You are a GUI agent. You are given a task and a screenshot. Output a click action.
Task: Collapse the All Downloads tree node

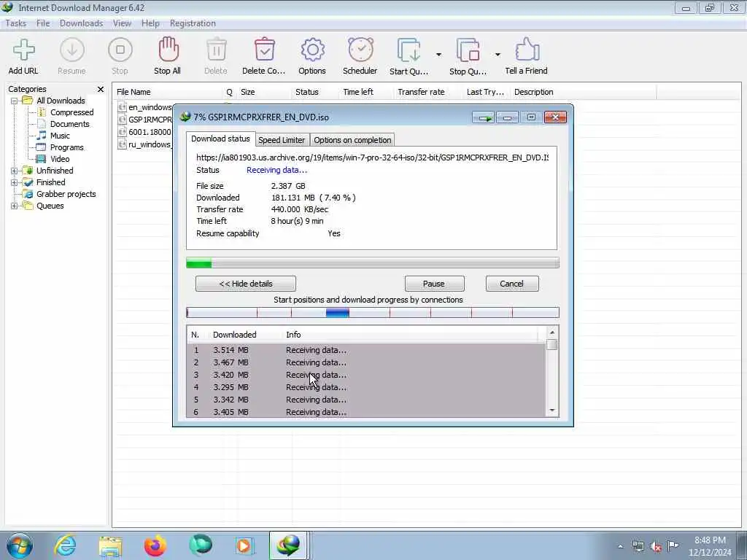pos(15,101)
